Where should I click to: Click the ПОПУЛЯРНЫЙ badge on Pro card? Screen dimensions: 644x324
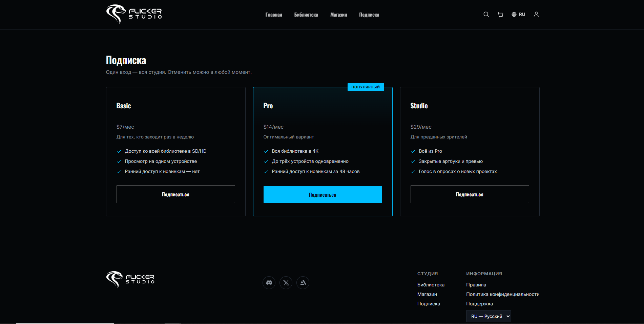(366, 87)
